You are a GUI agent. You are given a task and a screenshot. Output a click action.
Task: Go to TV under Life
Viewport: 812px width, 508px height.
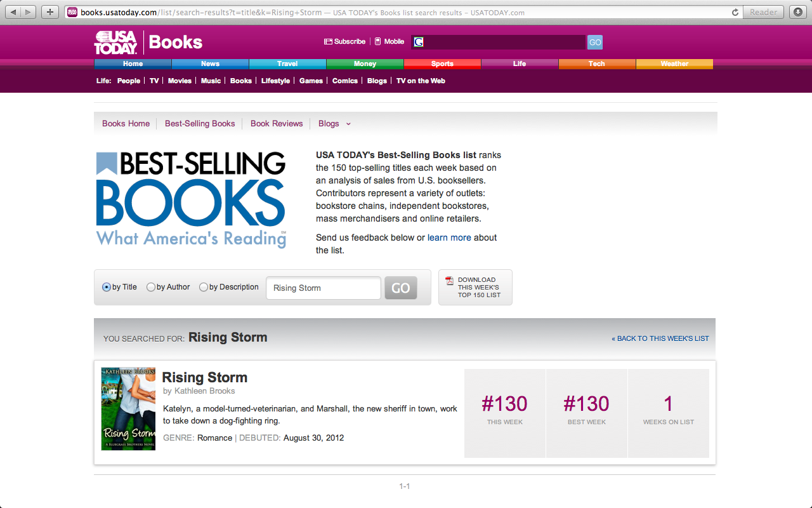[x=154, y=81]
